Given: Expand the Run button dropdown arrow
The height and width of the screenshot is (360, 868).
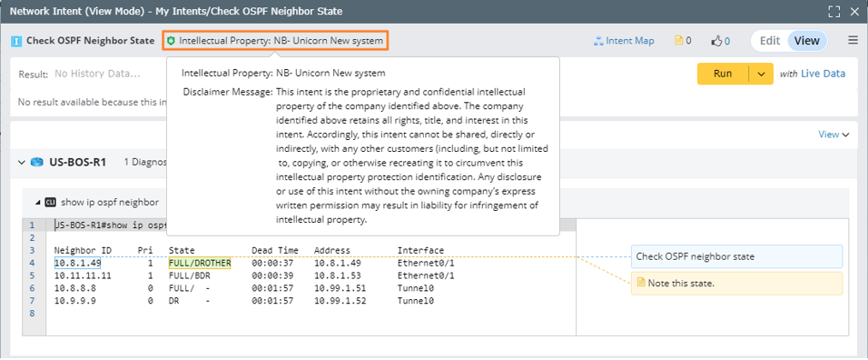Looking at the screenshot, I should click(x=761, y=74).
